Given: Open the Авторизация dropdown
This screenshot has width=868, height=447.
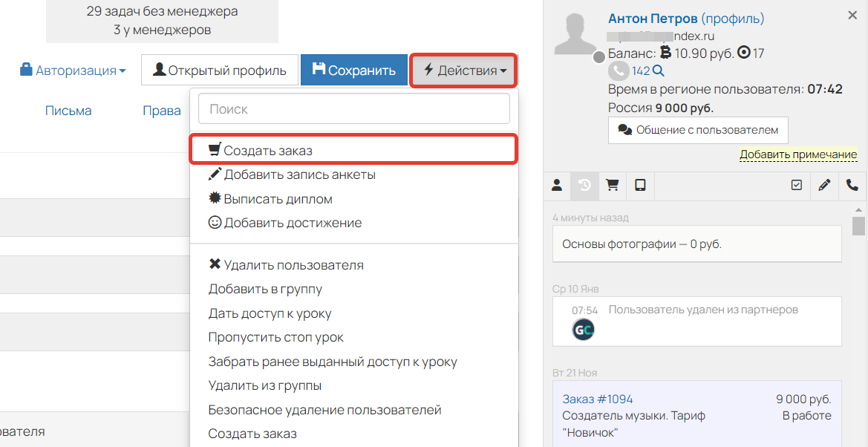Looking at the screenshot, I should tap(73, 71).
